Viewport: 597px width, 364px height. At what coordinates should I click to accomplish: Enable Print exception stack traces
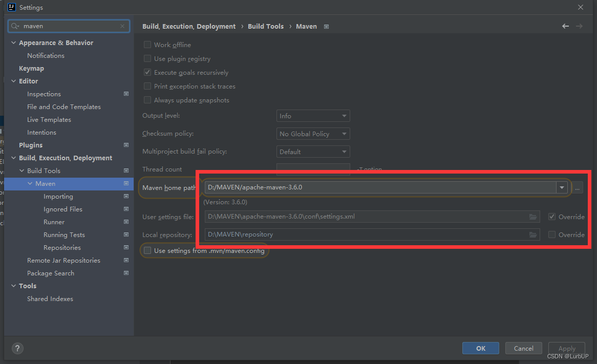[147, 86]
